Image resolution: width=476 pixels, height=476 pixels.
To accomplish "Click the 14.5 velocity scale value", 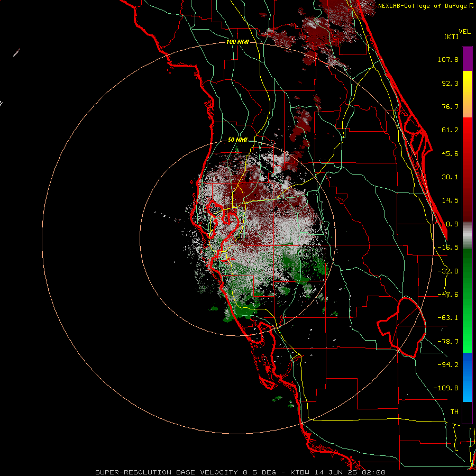I will coord(450,200).
